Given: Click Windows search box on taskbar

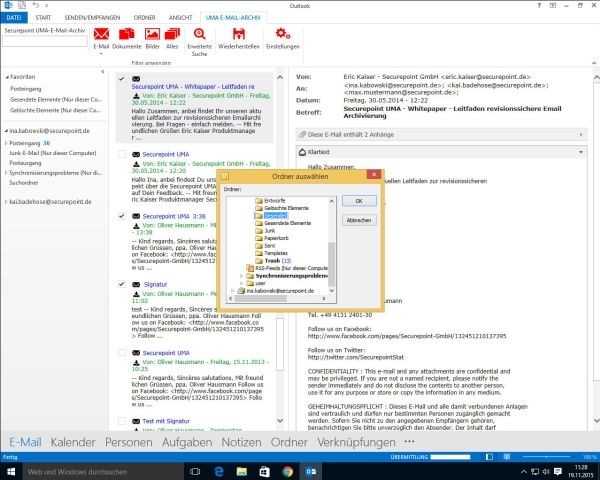Looking at the screenshot, I should pos(103,472).
